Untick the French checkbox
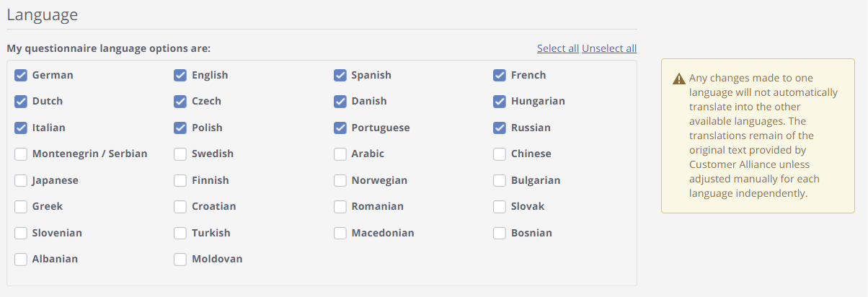The image size is (868, 297). coord(500,75)
